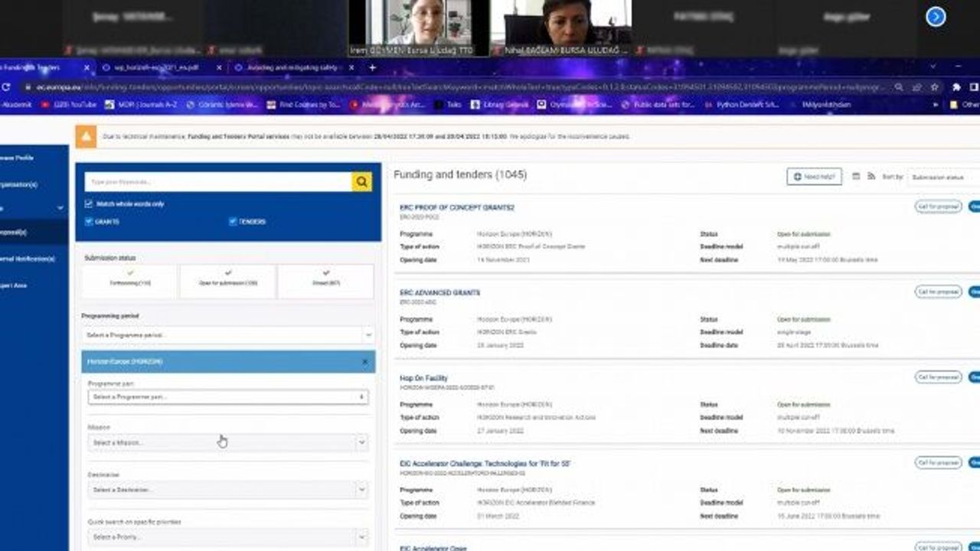Open the ERC PROOF OF CONCEPT GRANTS2 link

[457, 207]
